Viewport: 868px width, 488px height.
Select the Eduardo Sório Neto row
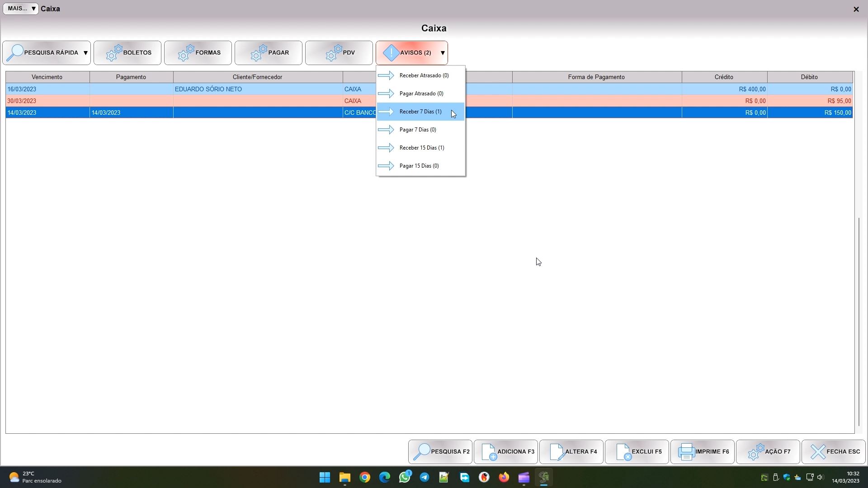(208, 89)
